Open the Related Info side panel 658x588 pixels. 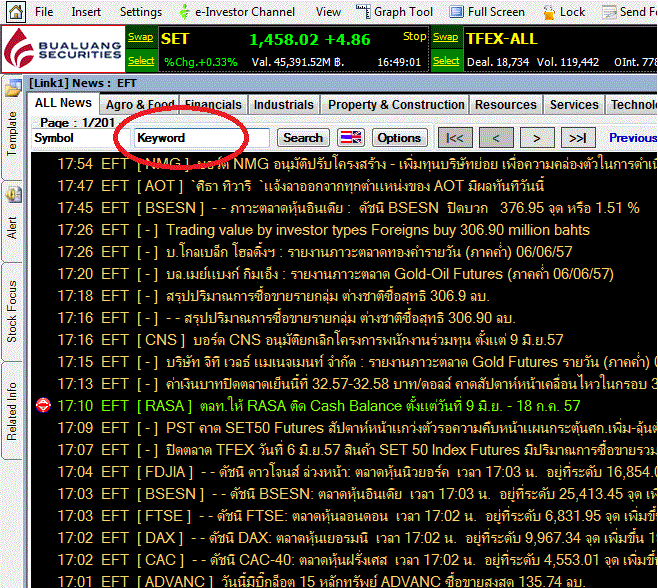pyautogui.click(x=12, y=411)
